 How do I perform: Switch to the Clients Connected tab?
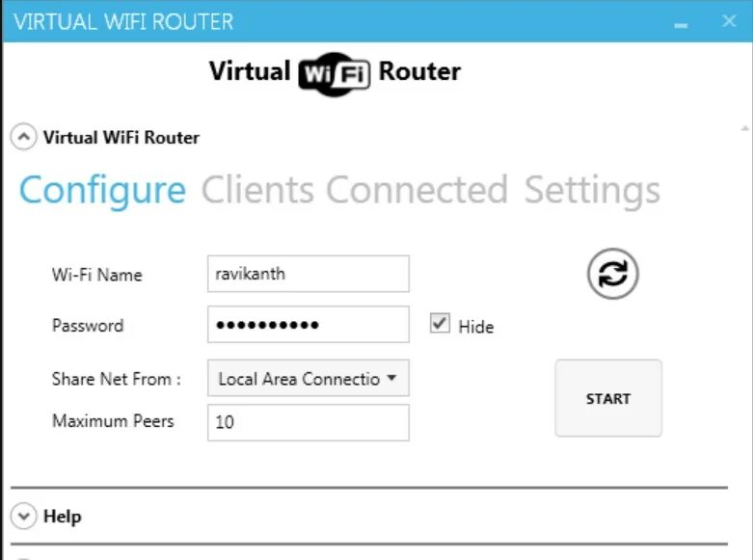click(355, 190)
